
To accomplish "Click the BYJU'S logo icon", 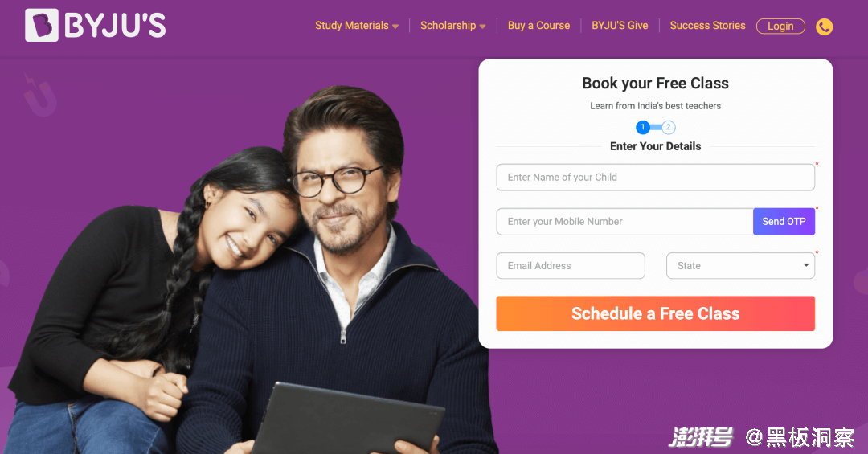I will coord(42,25).
